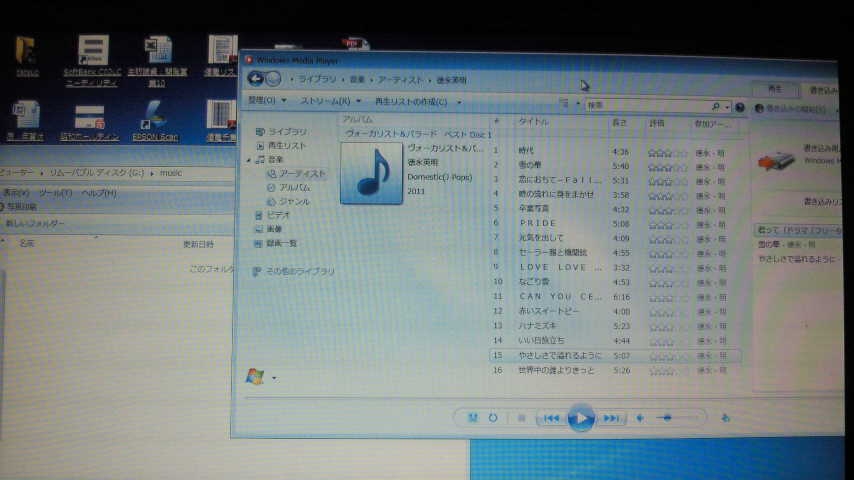The width and height of the screenshot is (854, 480).
Task: Click the Forward arrow next to Back
Action: (x=273, y=79)
